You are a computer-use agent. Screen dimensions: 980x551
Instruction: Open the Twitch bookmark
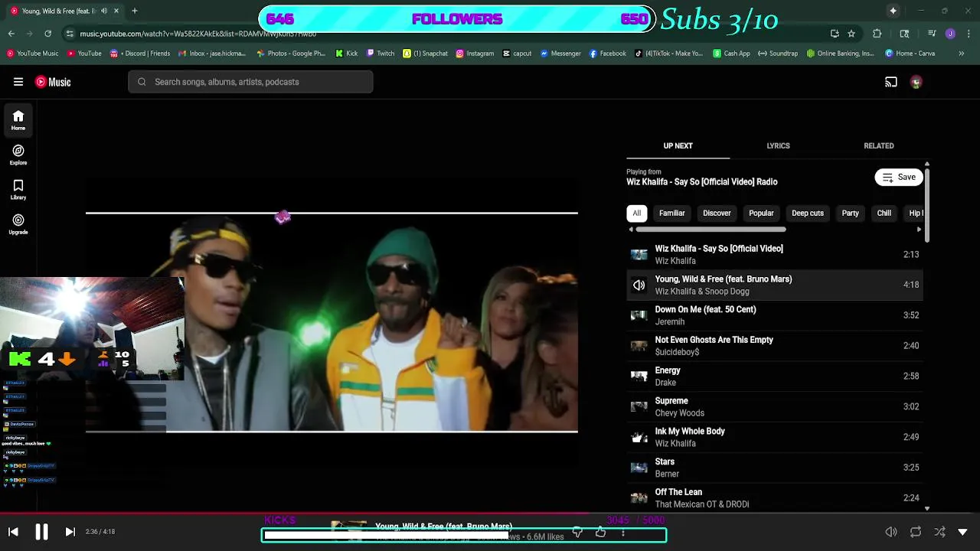pos(381,54)
